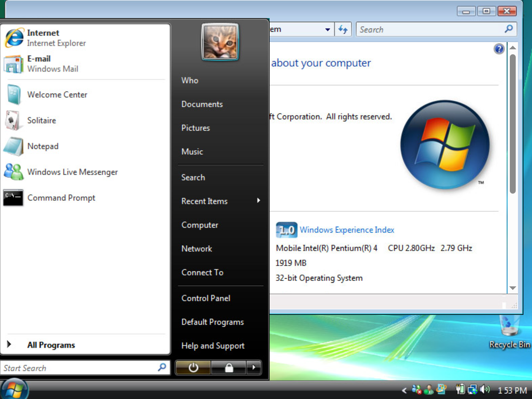Open Network from Start menu
The width and height of the screenshot is (532, 399).
click(196, 249)
